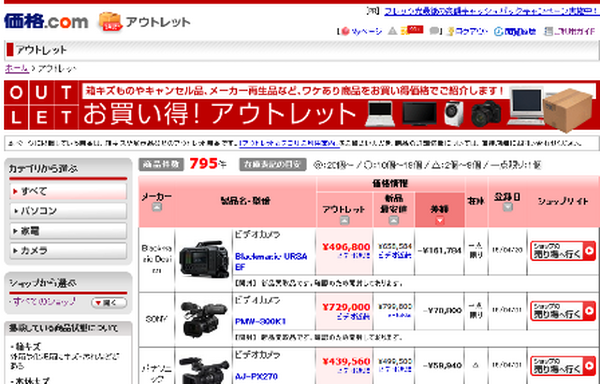Open new lowest price link in URSA row

395,255
